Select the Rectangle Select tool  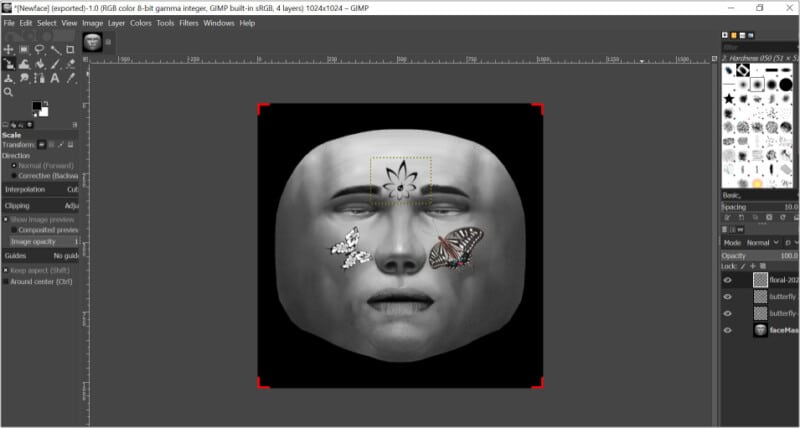[24, 49]
